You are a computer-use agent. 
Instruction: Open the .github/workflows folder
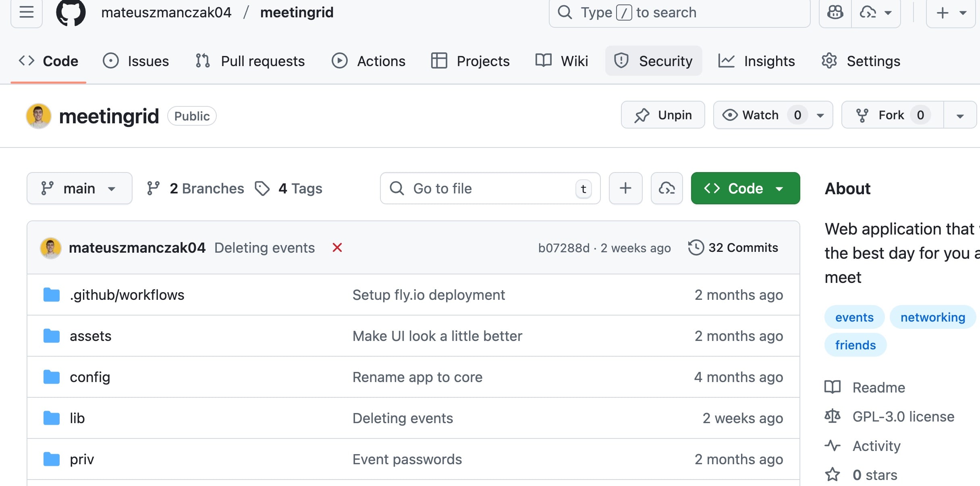click(x=127, y=295)
